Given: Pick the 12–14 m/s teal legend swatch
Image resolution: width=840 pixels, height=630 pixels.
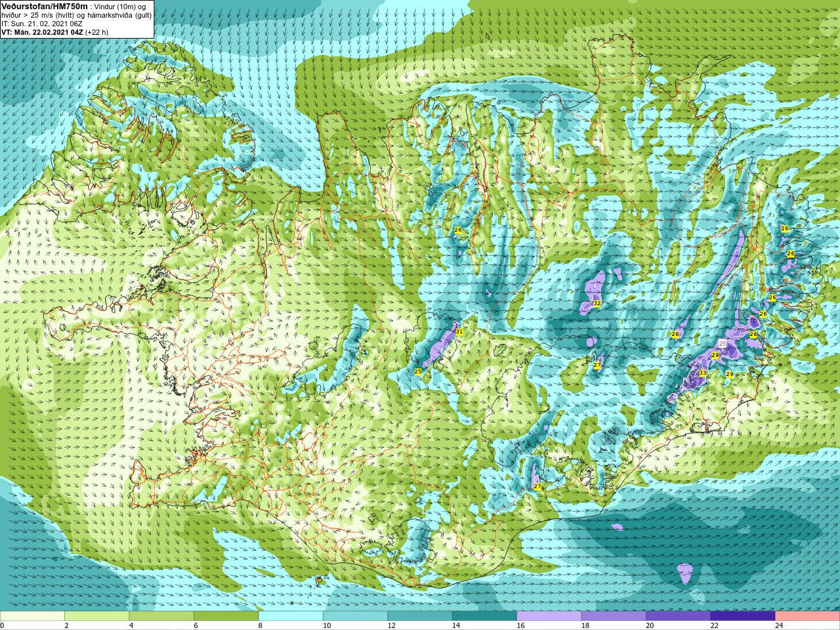Looking at the screenshot, I should [x=419, y=616].
